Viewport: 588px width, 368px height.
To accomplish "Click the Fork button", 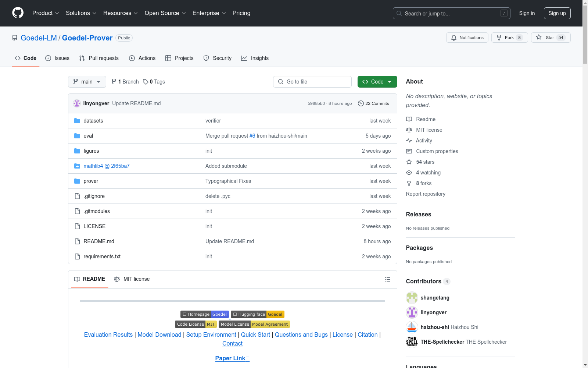I will (509, 38).
